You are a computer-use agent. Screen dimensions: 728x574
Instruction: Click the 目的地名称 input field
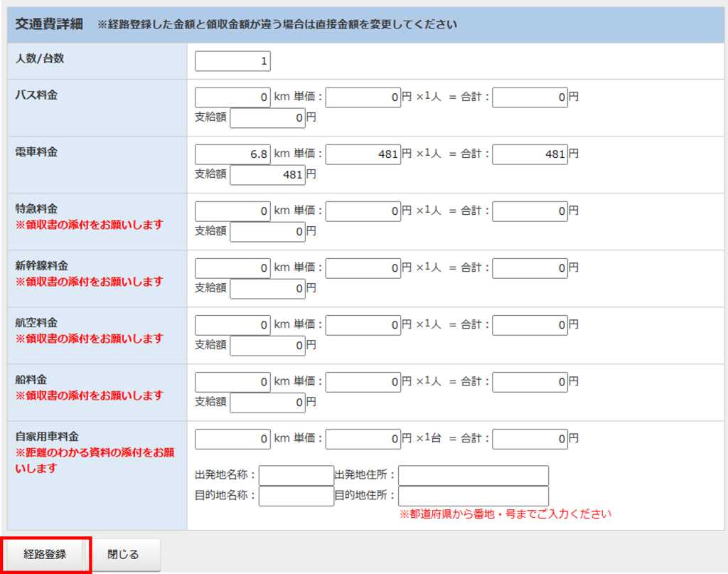296,496
